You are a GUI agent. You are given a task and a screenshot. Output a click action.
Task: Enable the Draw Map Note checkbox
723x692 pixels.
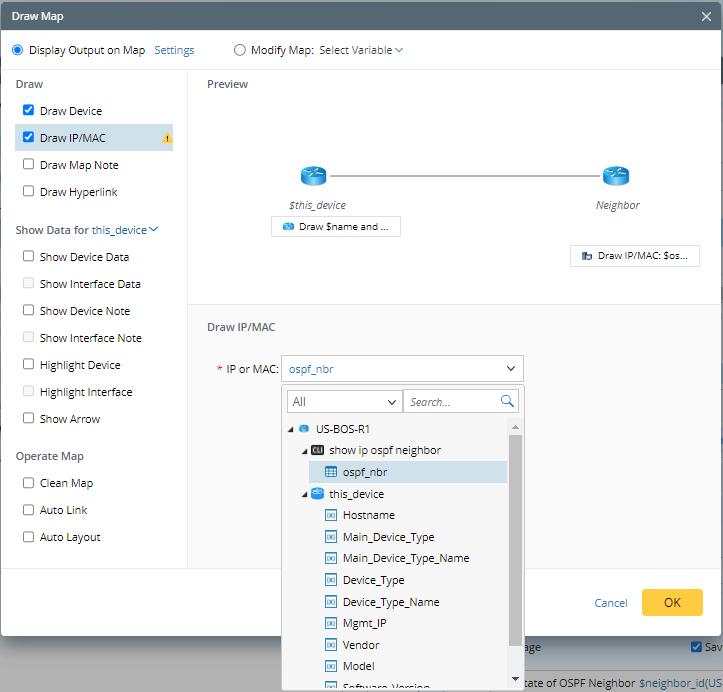29,165
